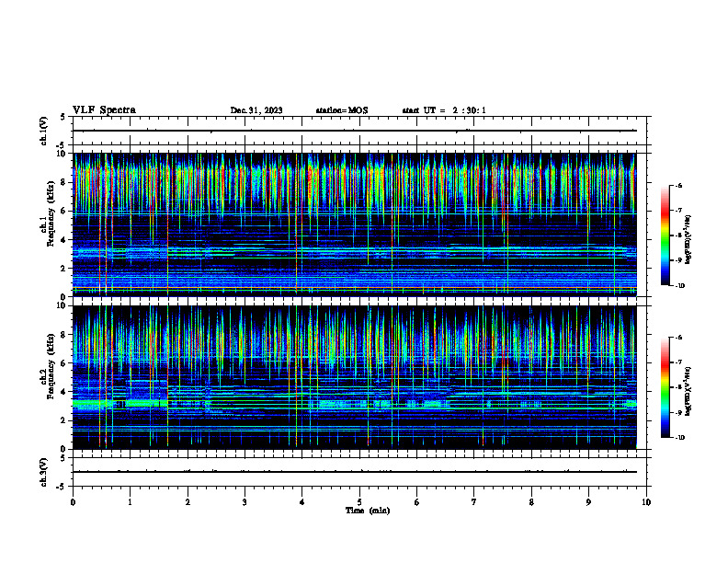Select the date text "Dec. 31, 2023"

pyautogui.click(x=256, y=110)
